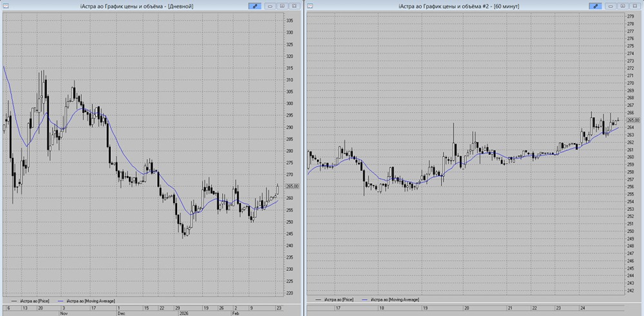This screenshot has height=316, width=644.
Task: Click the 271 price level on the 60-minute chart scale
Action: pos(631,75)
